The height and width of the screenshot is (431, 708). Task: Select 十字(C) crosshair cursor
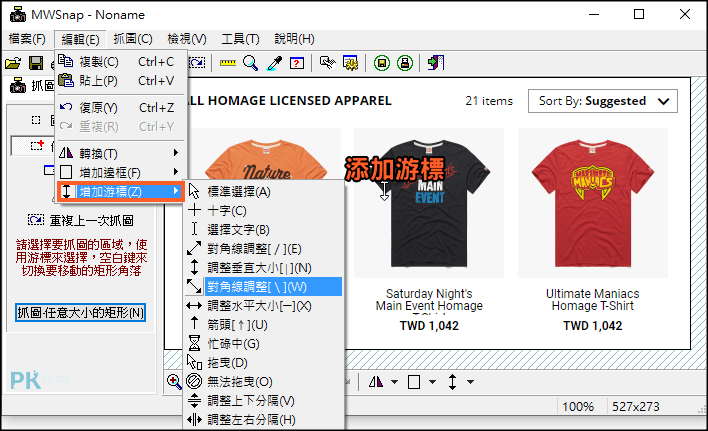[264, 211]
